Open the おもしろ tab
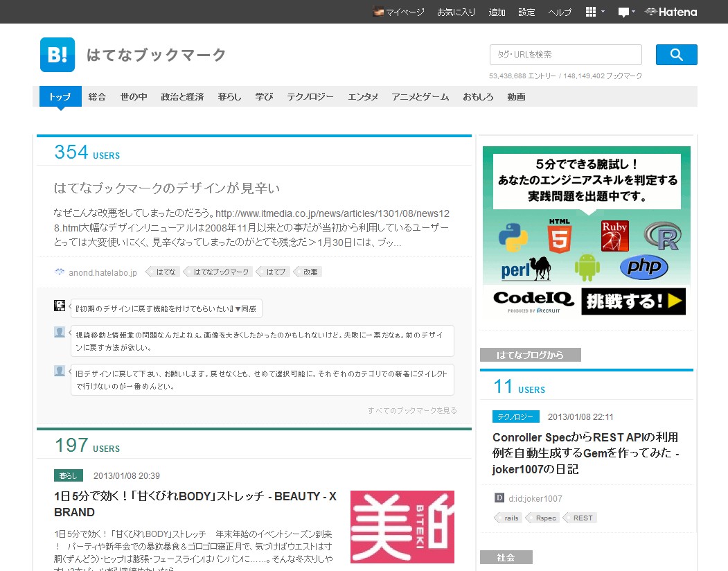 [478, 96]
